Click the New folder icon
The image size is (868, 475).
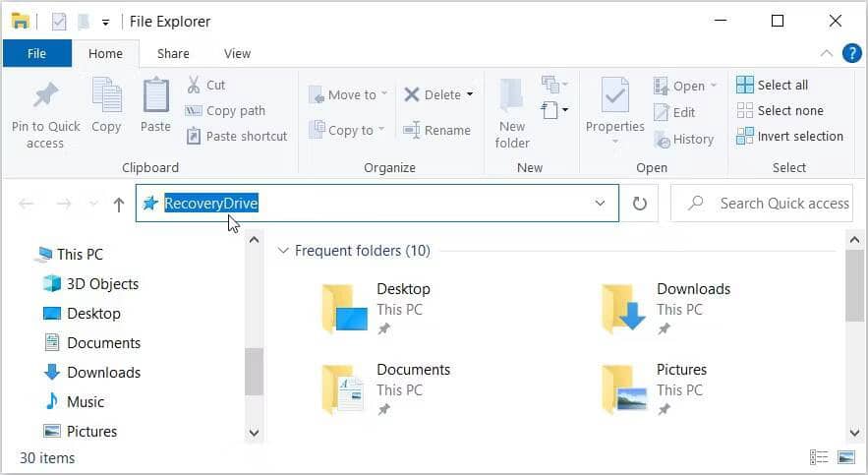click(x=511, y=95)
